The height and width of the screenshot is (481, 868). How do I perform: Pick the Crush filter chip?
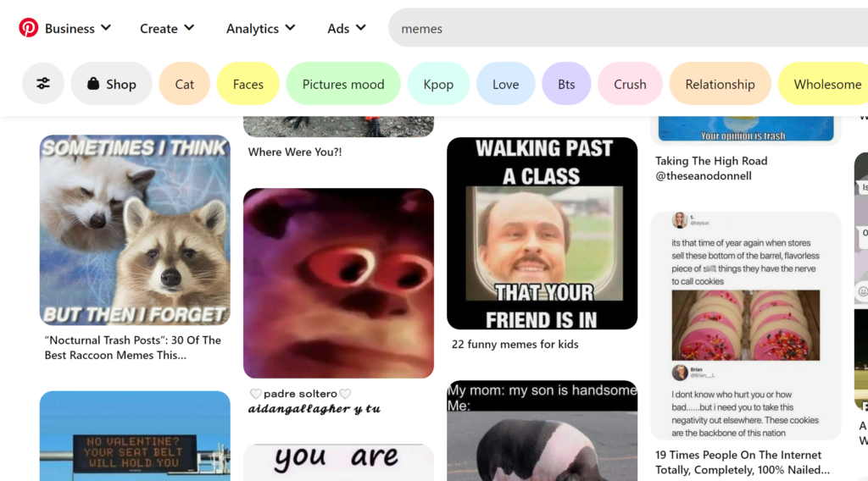coord(630,84)
